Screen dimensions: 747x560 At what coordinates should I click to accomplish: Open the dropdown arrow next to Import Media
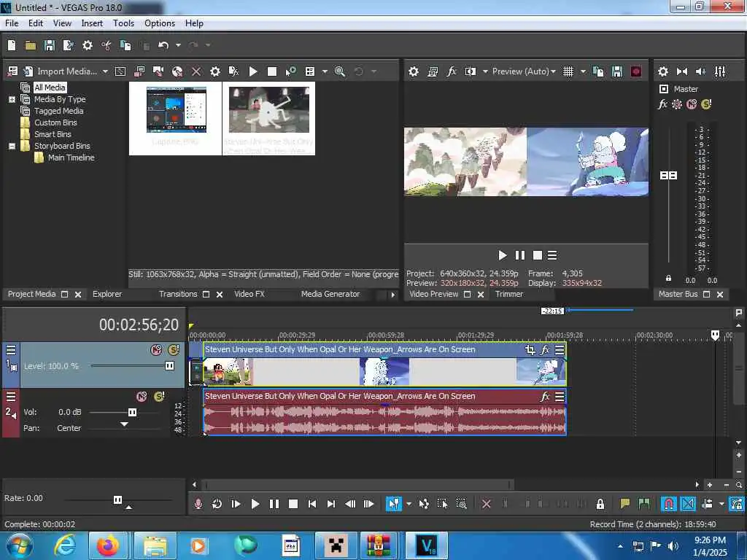(105, 71)
